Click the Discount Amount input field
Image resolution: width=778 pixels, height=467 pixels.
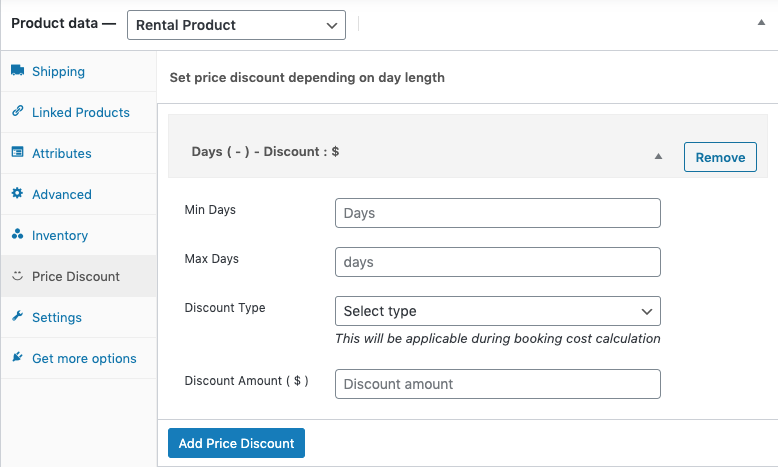tap(497, 384)
